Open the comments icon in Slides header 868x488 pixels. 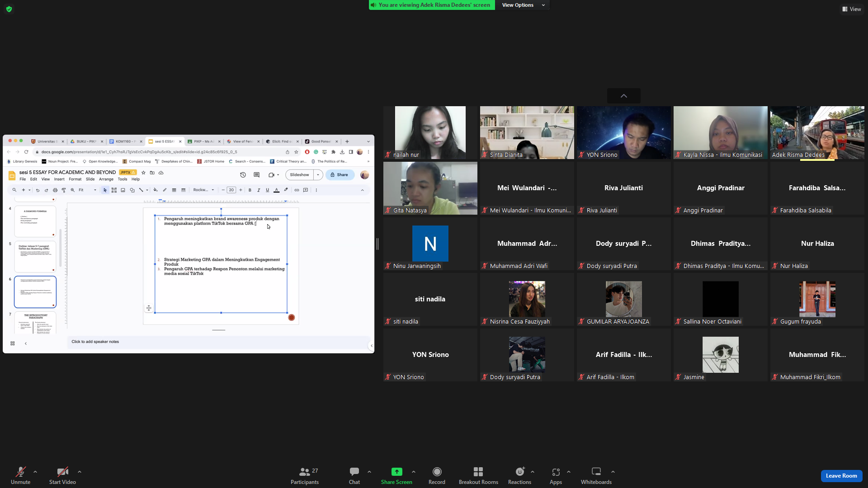tap(257, 175)
